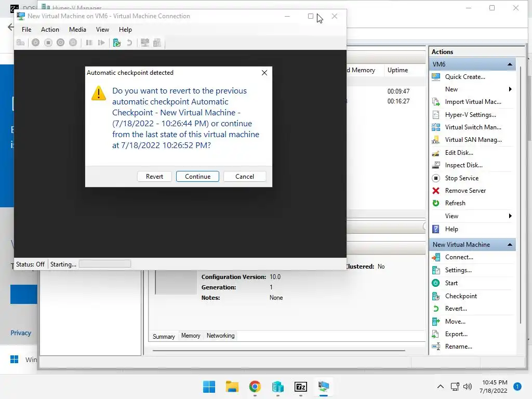Click the warning icon in the dialog
Screen dimensions: 532x399
(99, 93)
